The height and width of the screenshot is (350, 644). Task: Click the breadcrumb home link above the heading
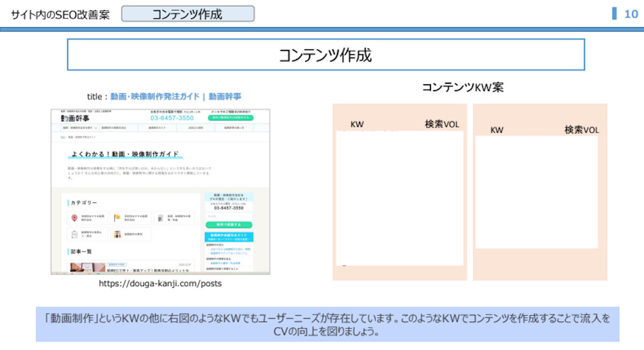tap(63, 136)
